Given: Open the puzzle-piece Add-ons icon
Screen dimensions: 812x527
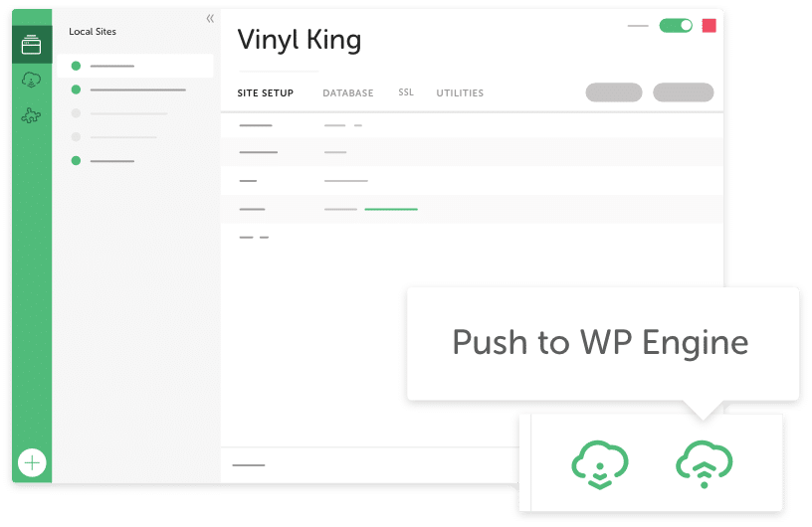Looking at the screenshot, I should (31, 115).
